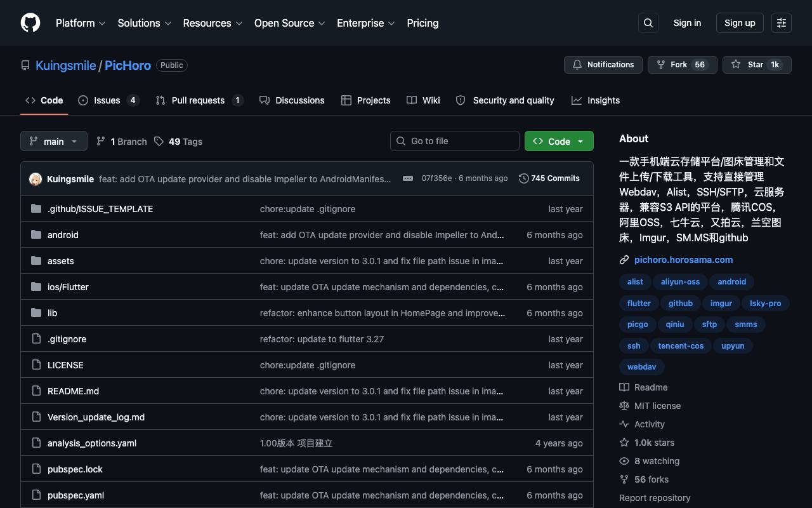812x508 pixels.
Task: Star the repository with the Star button
Action: point(757,65)
